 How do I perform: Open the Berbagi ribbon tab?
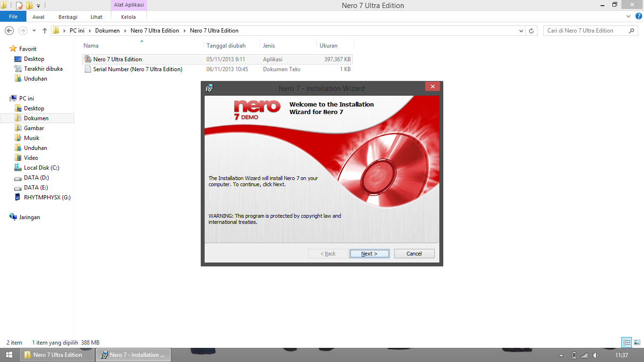(68, 17)
